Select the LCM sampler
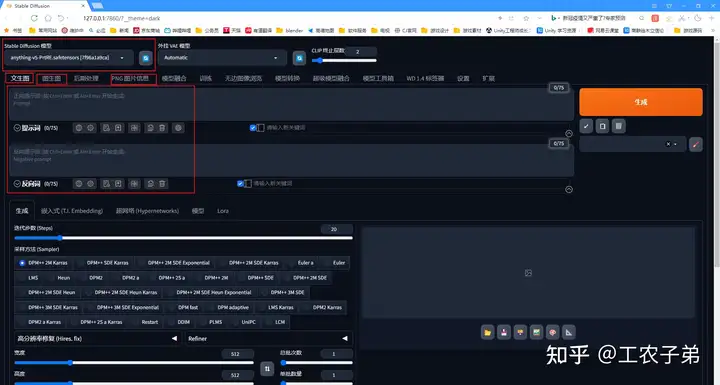The image size is (720, 385). [276, 322]
